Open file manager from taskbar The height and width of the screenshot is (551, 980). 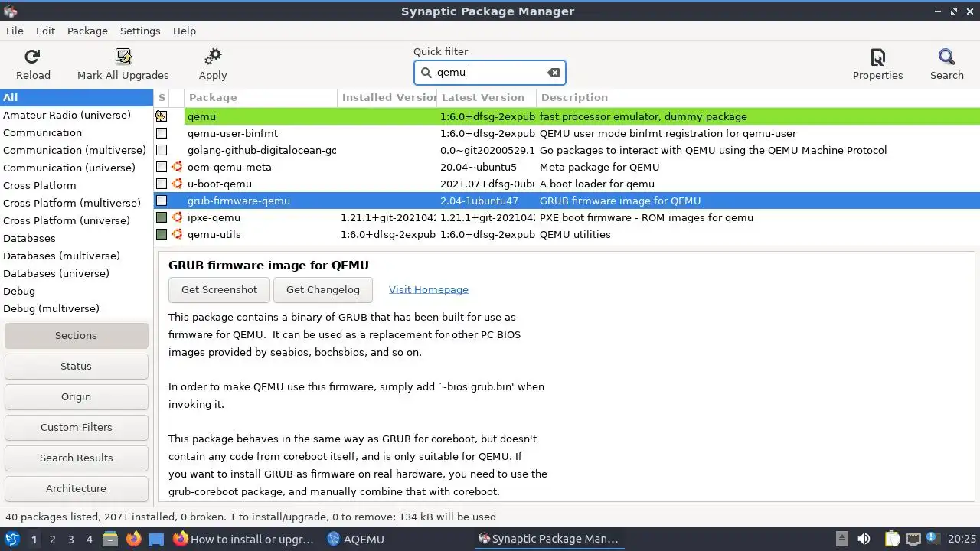(110, 539)
